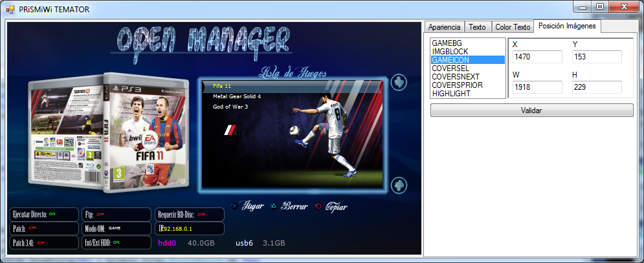Image resolution: width=644 pixels, height=263 pixels.
Task: Maximize the PRiSMiWi TEMATOR window
Action: pyautogui.click(x=600, y=7)
